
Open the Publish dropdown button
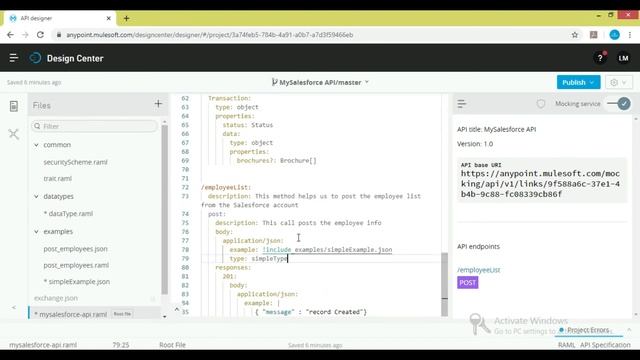pos(578,82)
